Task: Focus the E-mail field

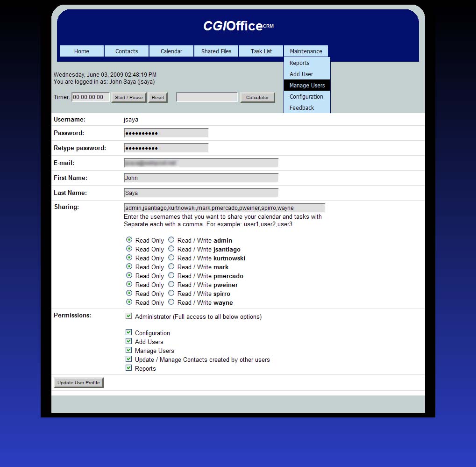Action: [x=201, y=163]
